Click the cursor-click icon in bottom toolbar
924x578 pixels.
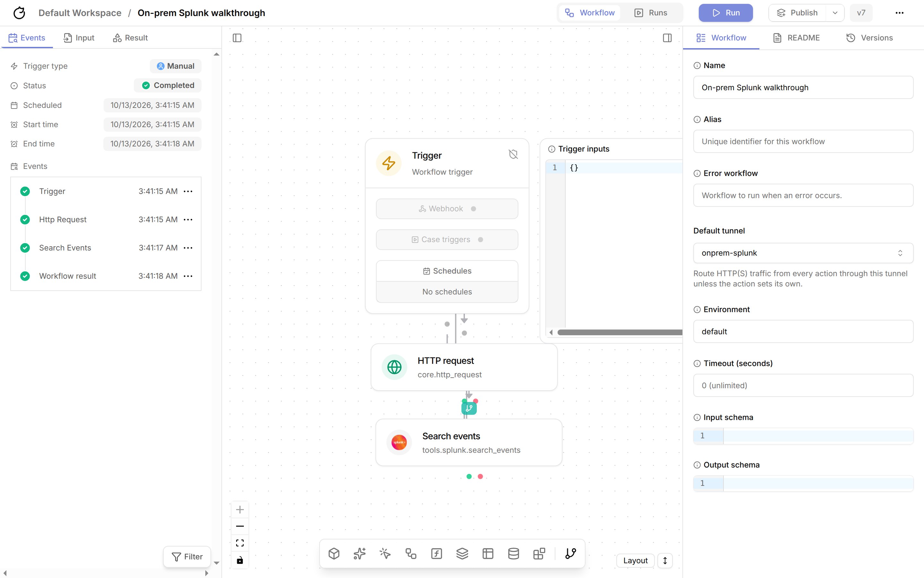point(385,554)
